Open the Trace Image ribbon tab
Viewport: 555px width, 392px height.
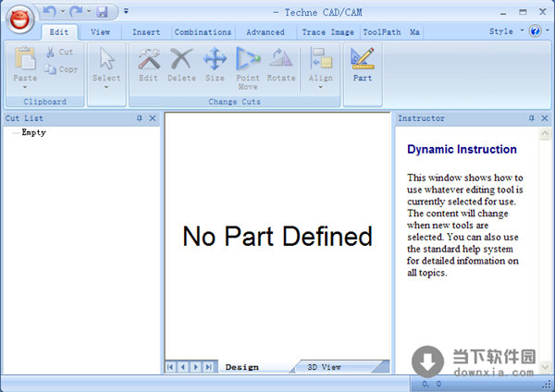click(327, 31)
